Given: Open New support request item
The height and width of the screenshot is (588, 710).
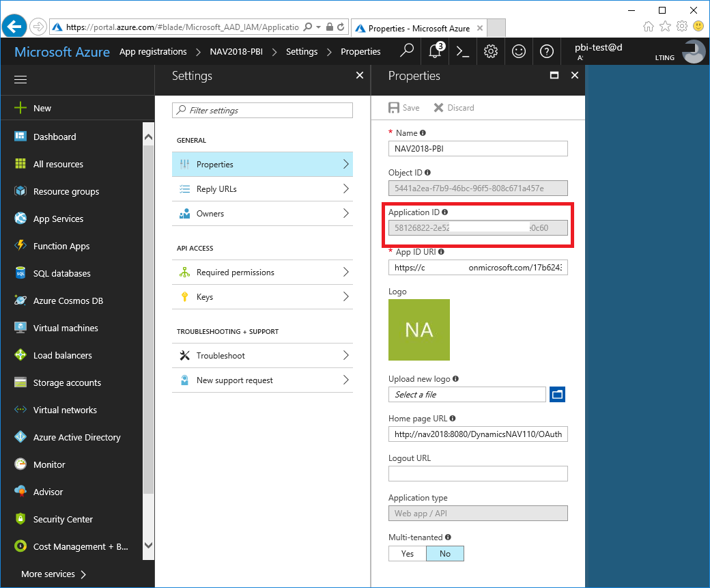Looking at the screenshot, I should point(262,380).
